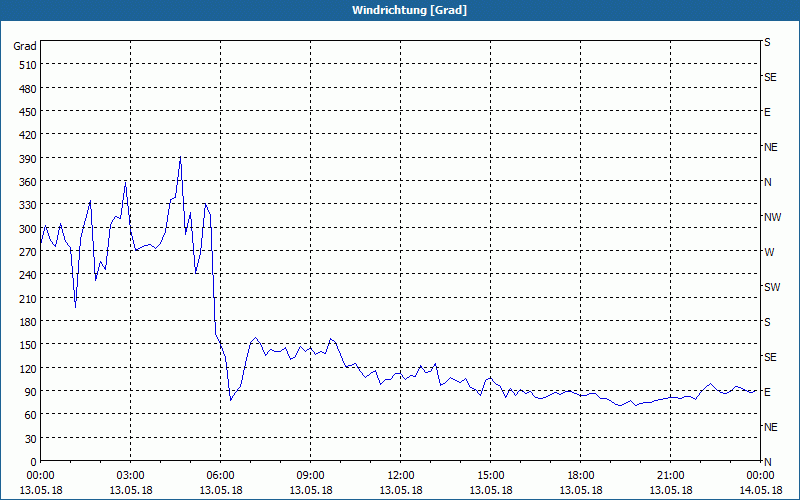Select the NE label between 390 and 420
Image resolution: width=800 pixels, height=500 pixels.
(x=771, y=147)
